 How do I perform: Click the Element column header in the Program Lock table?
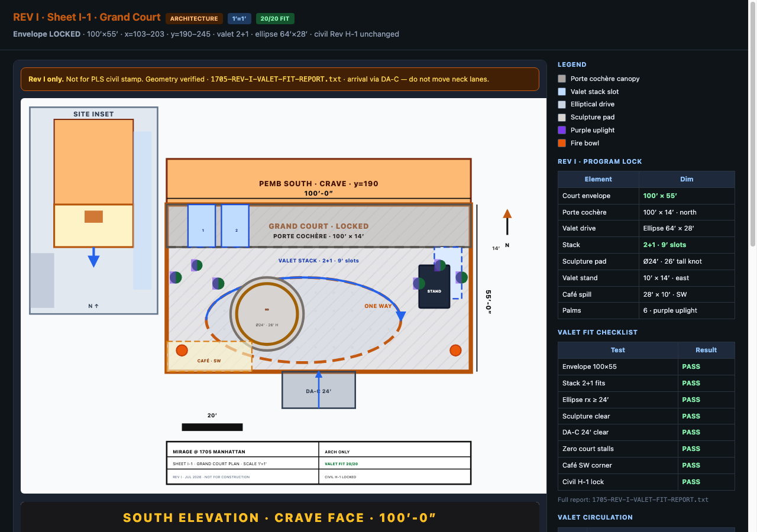point(599,179)
